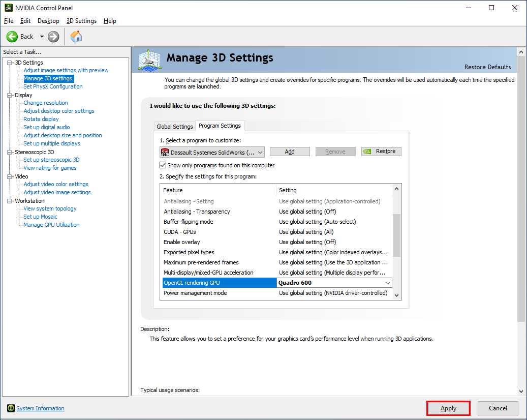This screenshot has height=420, width=527.
Task: Toggle Show only programs found on this computer
Action: 163,165
